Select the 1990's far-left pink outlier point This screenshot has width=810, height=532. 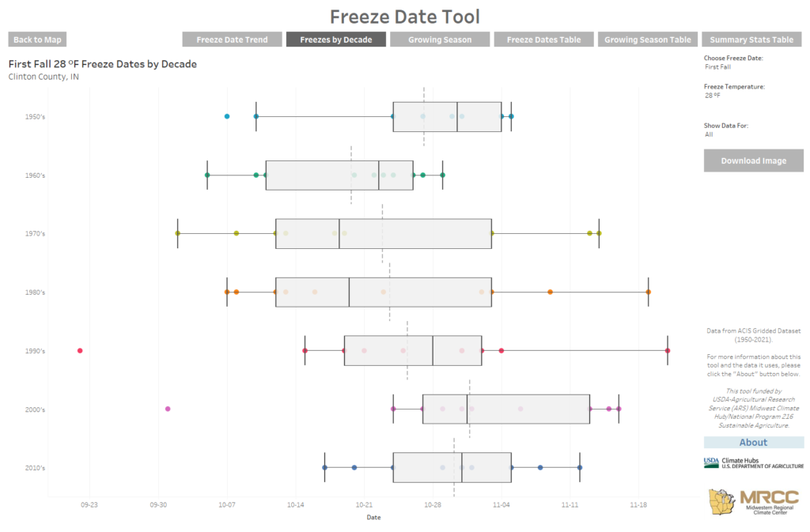79,350
